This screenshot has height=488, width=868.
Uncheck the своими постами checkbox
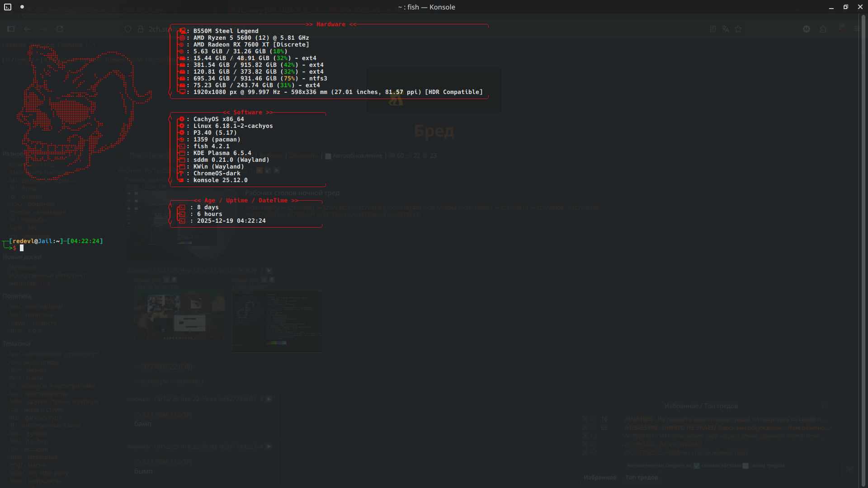(x=697, y=466)
